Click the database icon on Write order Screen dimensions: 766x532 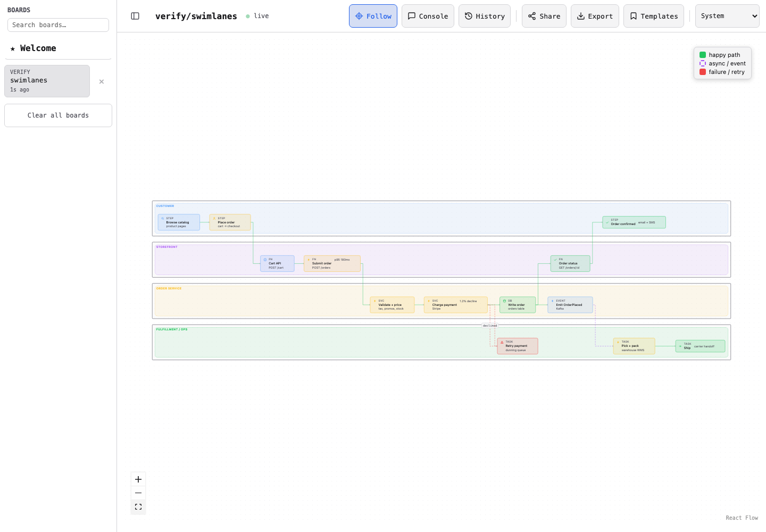[505, 301]
